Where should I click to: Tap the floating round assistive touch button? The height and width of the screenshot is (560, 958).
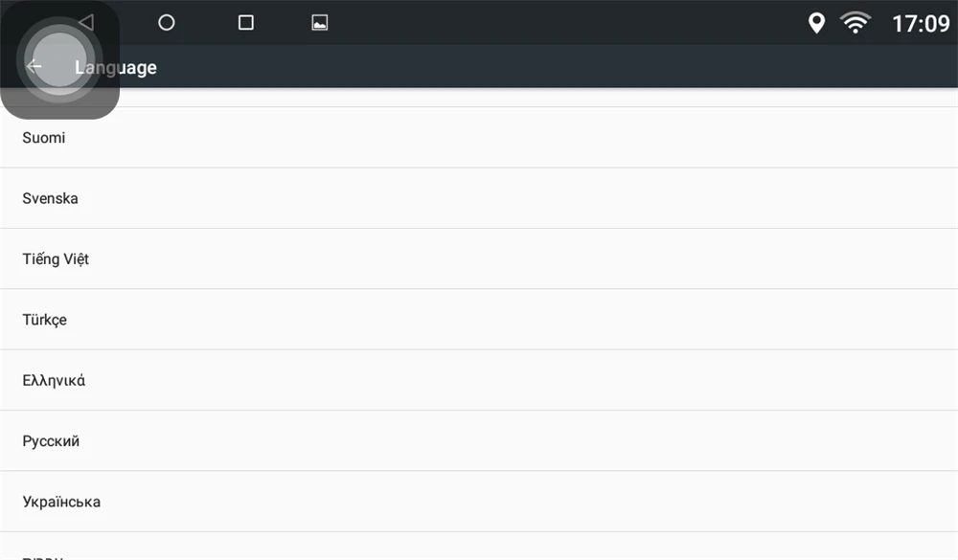[x=59, y=59]
